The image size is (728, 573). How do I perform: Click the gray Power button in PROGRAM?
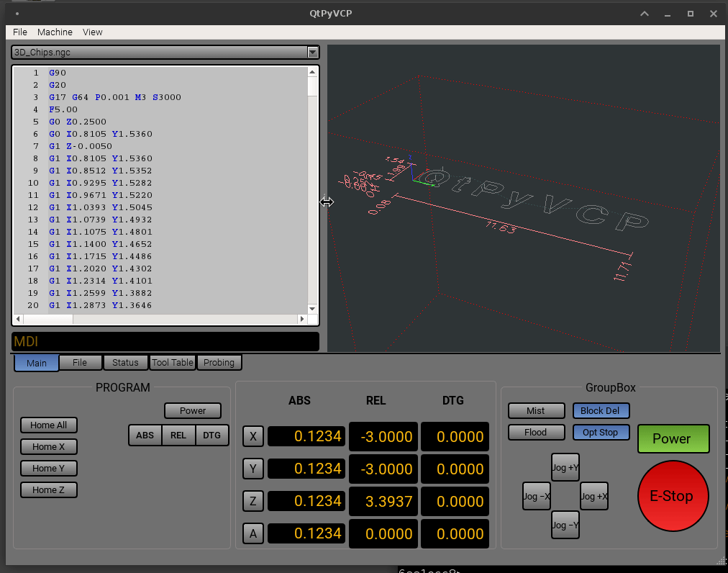[193, 411]
